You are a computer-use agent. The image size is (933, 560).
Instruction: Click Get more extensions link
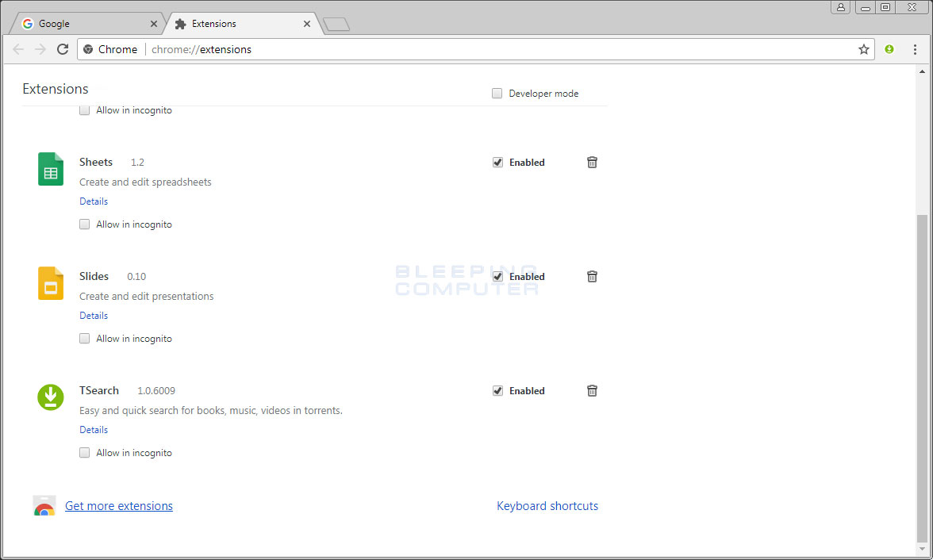click(x=119, y=506)
